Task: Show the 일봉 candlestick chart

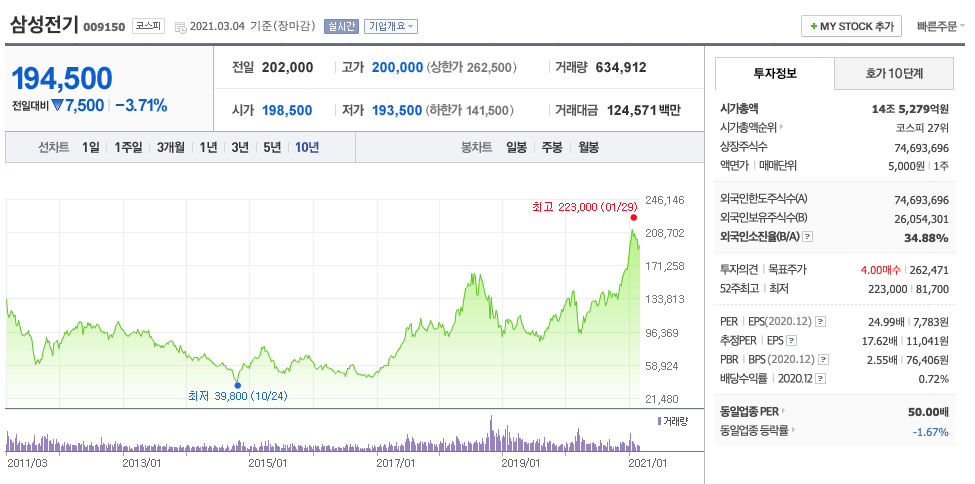Action: (x=517, y=147)
